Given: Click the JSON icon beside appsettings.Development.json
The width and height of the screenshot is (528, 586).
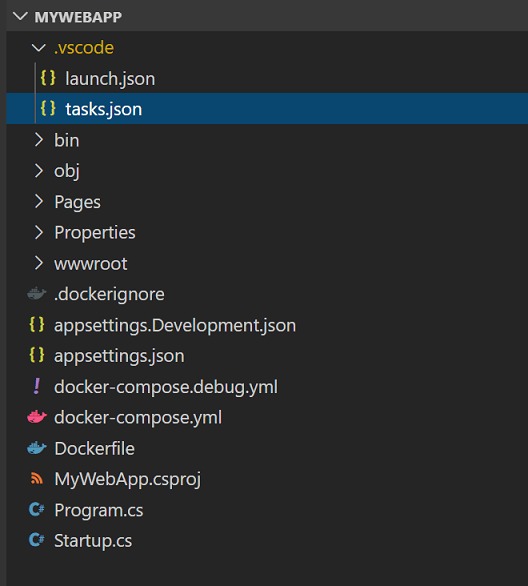Looking at the screenshot, I should pos(37,325).
